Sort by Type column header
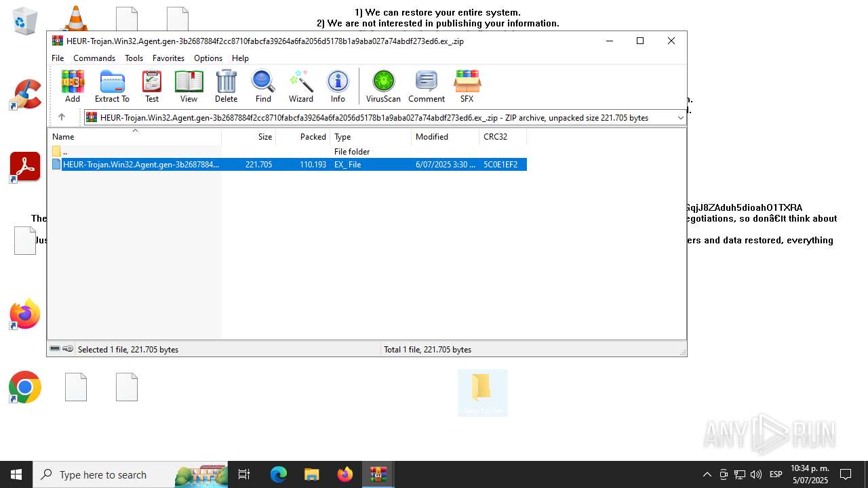This screenshot has width=868, height=488. tap(371, 137)
